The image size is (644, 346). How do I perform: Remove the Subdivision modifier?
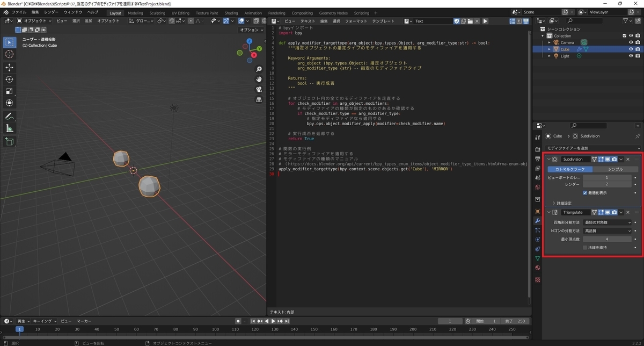[628, 159]
